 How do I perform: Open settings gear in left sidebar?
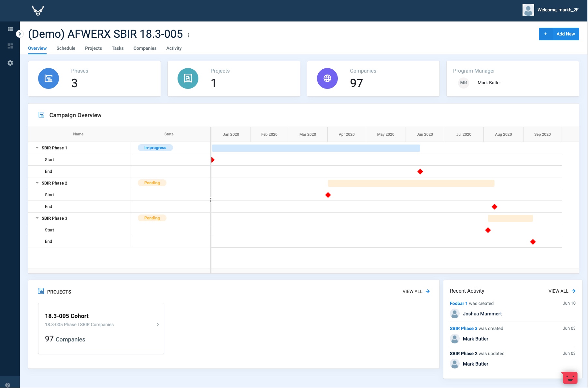[10, 63]
